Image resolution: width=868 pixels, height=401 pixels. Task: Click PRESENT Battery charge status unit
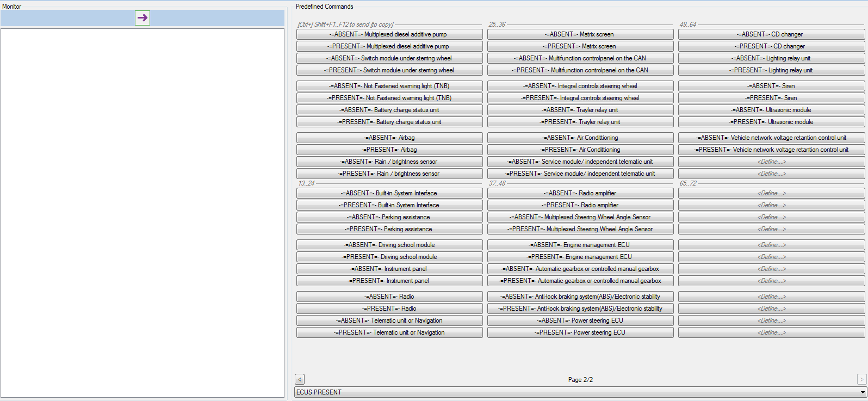point(389,122)
